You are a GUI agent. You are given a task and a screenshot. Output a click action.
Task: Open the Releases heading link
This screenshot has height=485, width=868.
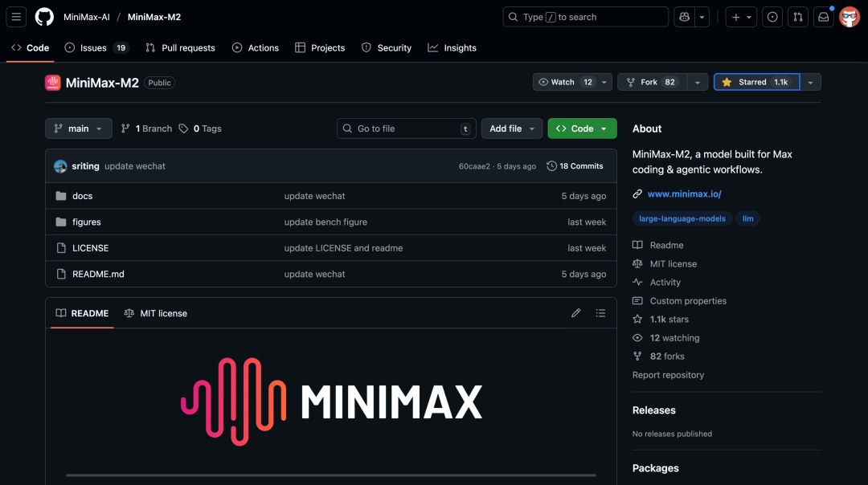tap(653, 410)
